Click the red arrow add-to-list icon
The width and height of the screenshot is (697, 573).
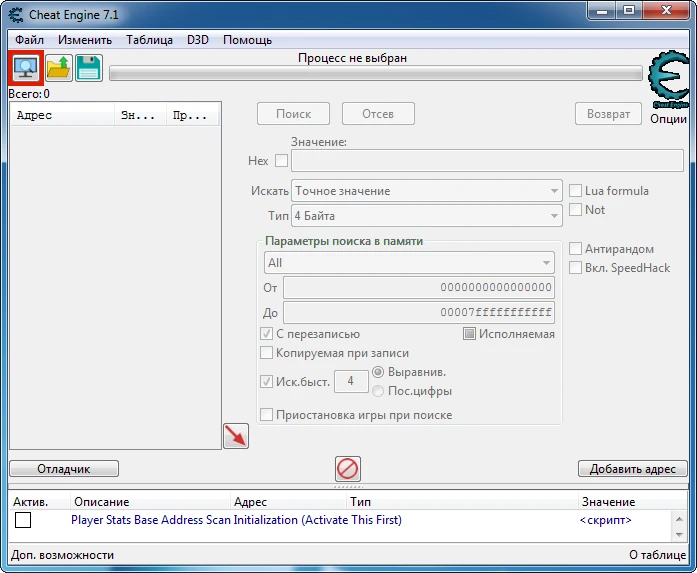235,436
